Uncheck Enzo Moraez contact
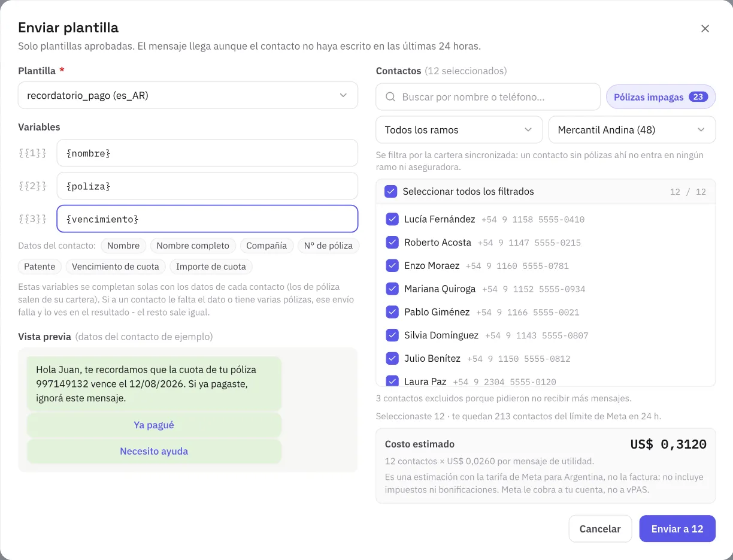 click(392, 265)
